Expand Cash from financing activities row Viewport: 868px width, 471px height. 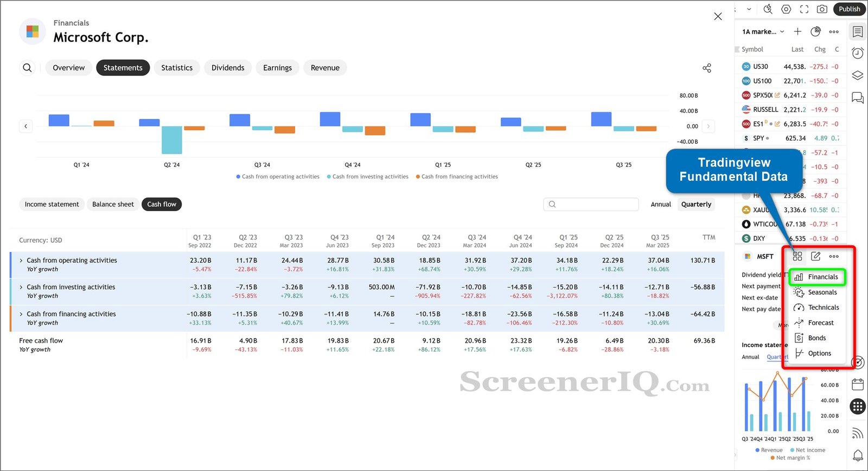click(21, 314)
